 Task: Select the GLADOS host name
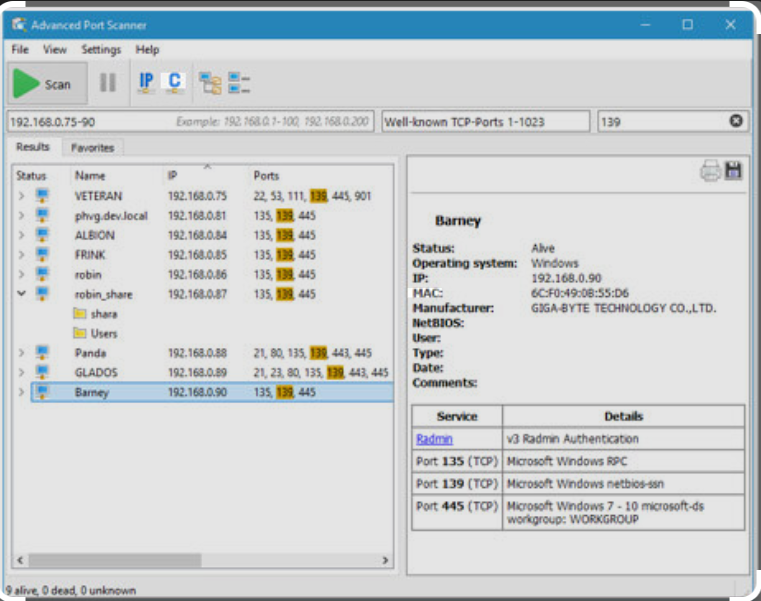pyautogui.click(x=96, y=372)
